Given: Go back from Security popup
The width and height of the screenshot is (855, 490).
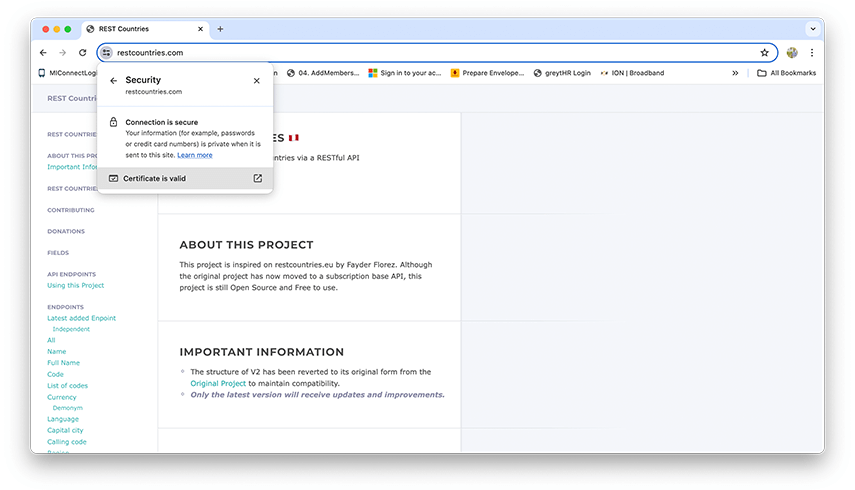Looking at the screenshot, I should (x=113, y=81).
